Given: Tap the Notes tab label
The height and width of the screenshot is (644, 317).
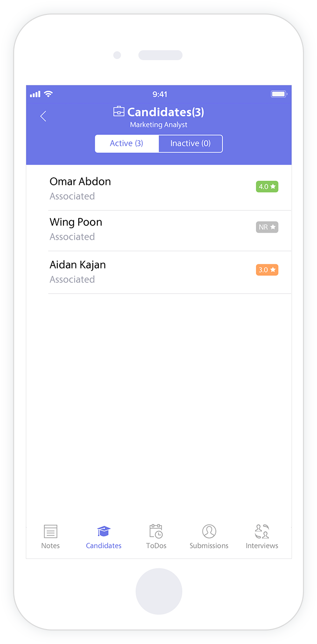Looking at the screenshot, I should [50, 546].
